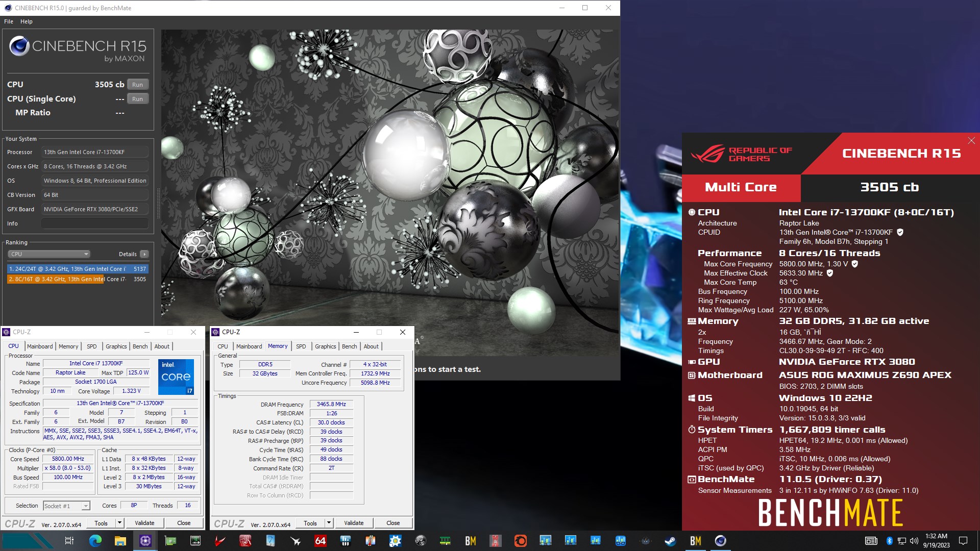Viewport: 980px width, 551px height.
Task: Open the Cinebench Help menu
Action: click(27, 21)
